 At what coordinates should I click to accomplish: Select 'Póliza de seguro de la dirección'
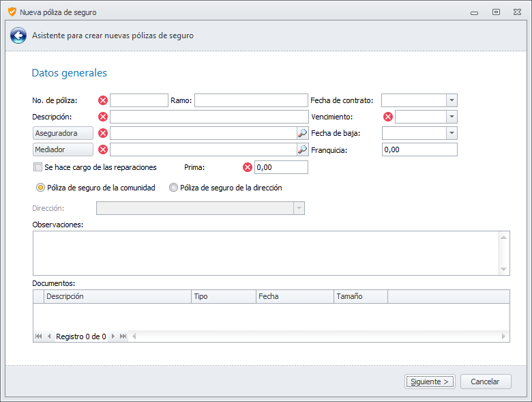coord(173,188)
